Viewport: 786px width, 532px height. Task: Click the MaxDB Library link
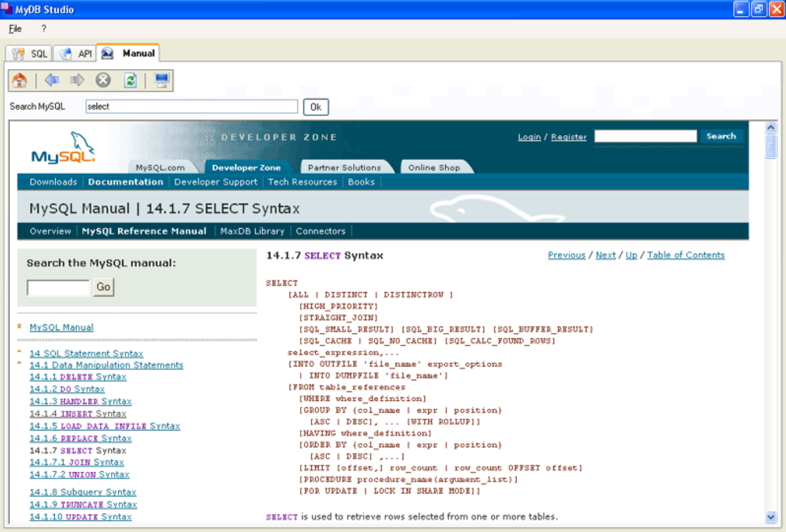tap(252, 231)
